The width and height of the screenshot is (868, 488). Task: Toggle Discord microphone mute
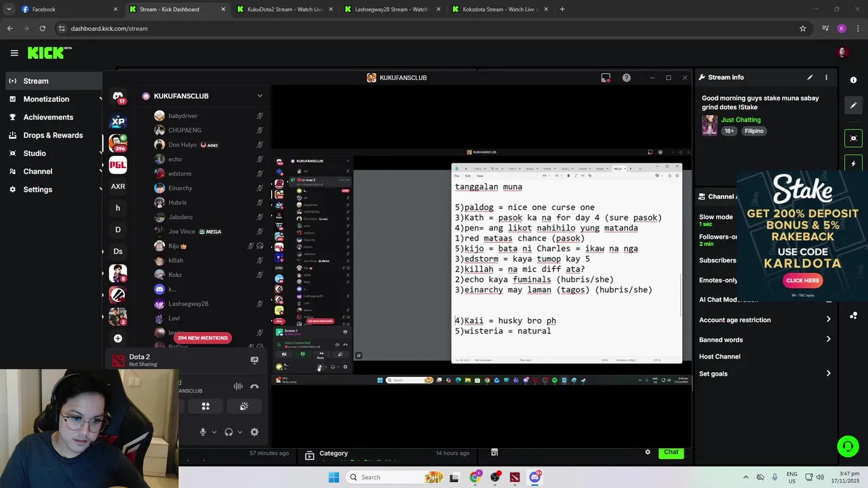pos(202,432)
